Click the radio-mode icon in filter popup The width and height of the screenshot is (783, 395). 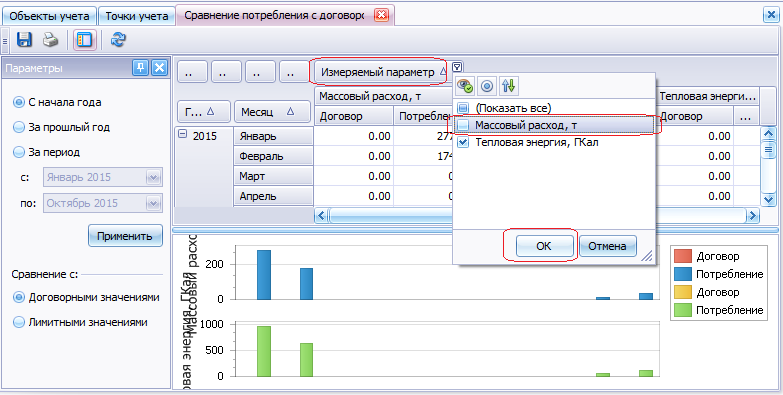(487, 86)
